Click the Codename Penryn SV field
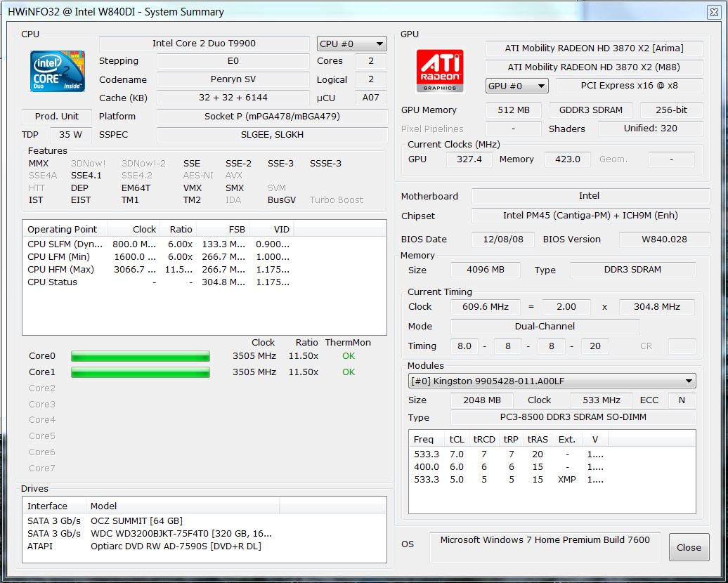This screenshot has width=728, height=583. pyautogui.click(x=233, y=79)
